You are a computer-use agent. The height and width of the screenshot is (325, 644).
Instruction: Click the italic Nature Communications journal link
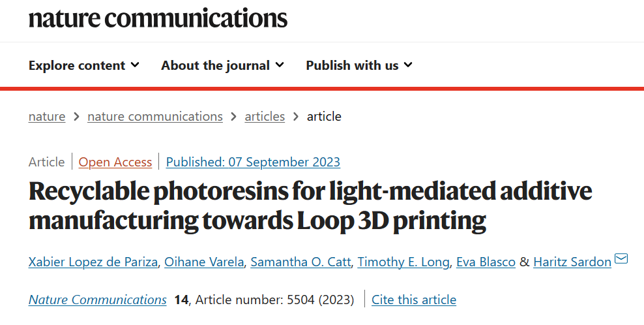97,300
